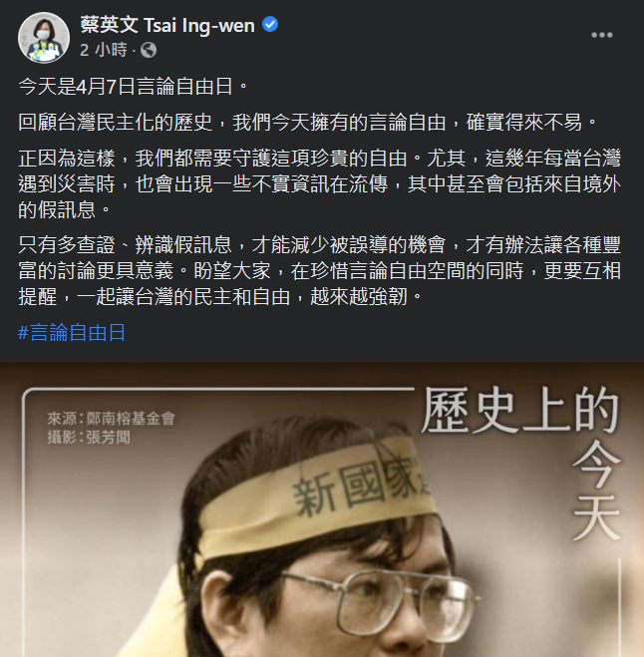The image size is (644, 657).
Task: Click the paragraph starting with 正因為這樣
Action: [319, 184]
